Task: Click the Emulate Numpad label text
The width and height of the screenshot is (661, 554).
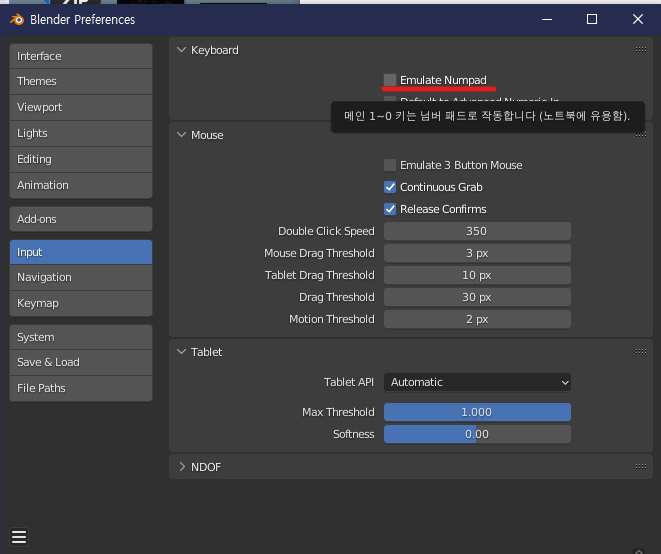Action: (x=443, y=80)
